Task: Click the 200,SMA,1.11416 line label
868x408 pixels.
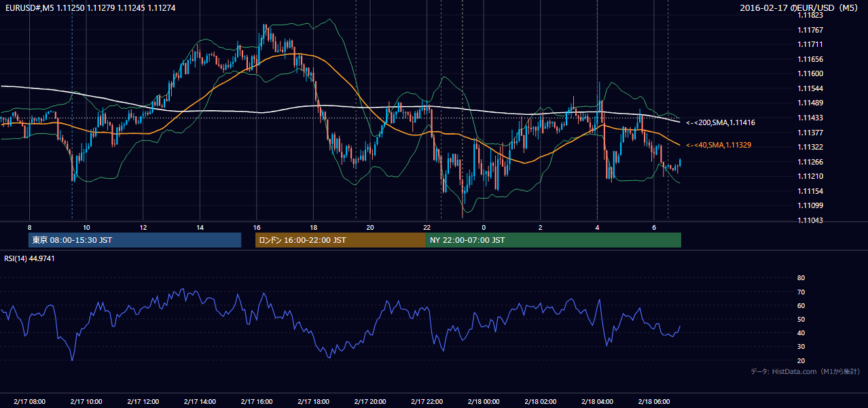Action: click(720, 123)
